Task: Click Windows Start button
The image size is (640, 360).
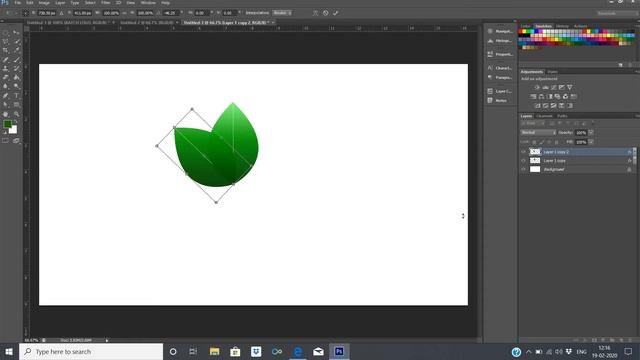Action: point(9,352)
